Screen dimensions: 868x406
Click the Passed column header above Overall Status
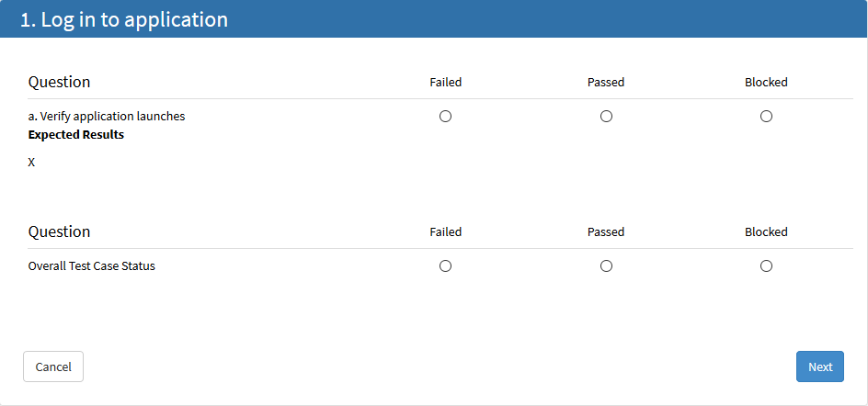coord(606,231)
